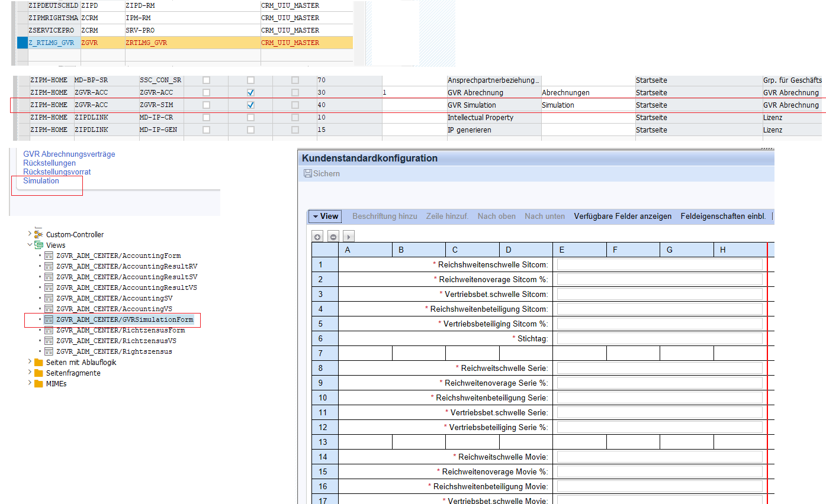Click the plus icon above the grid
This screenshot has width=826, height=504.
(x=318, y=237)
